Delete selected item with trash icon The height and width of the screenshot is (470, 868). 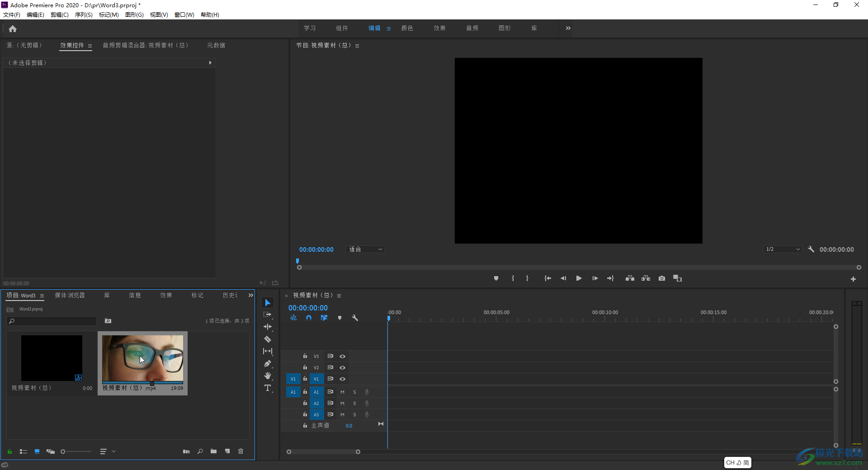tap(241, 451)
